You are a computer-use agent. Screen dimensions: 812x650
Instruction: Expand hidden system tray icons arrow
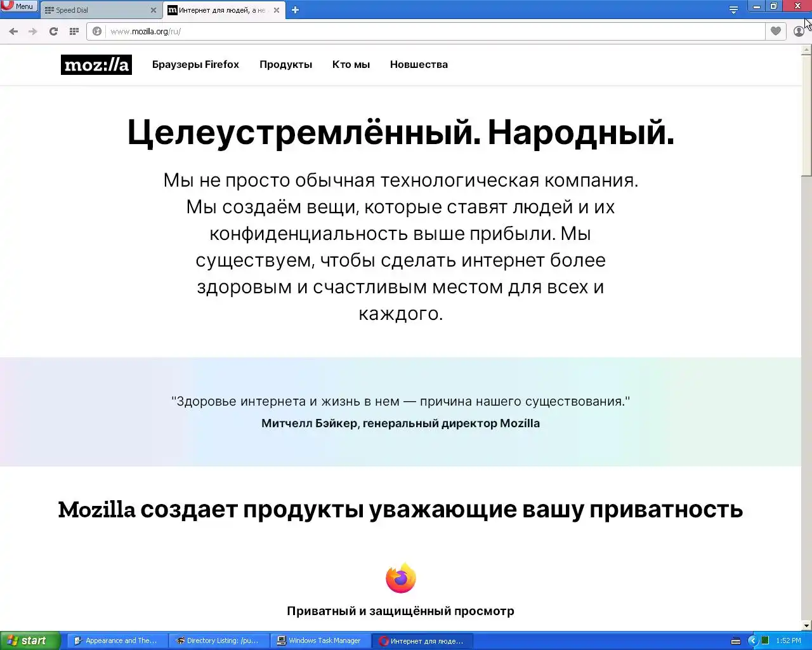pos(753,641)
